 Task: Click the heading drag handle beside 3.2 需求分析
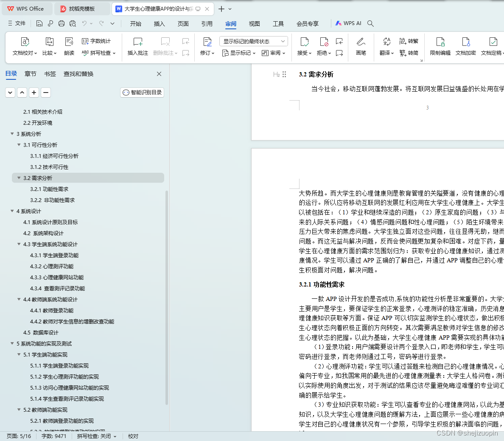(284, 74)
